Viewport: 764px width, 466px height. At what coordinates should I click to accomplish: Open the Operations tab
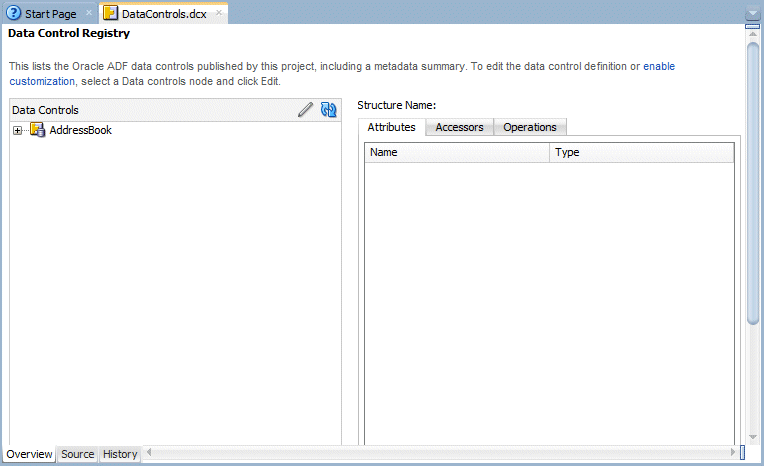pos(530,127)
